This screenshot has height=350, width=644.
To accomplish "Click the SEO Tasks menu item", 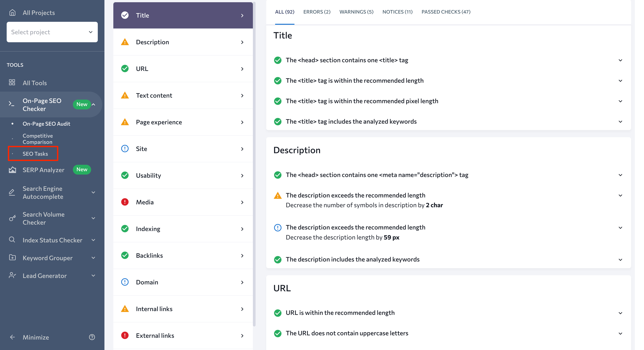I will point(35,153).
